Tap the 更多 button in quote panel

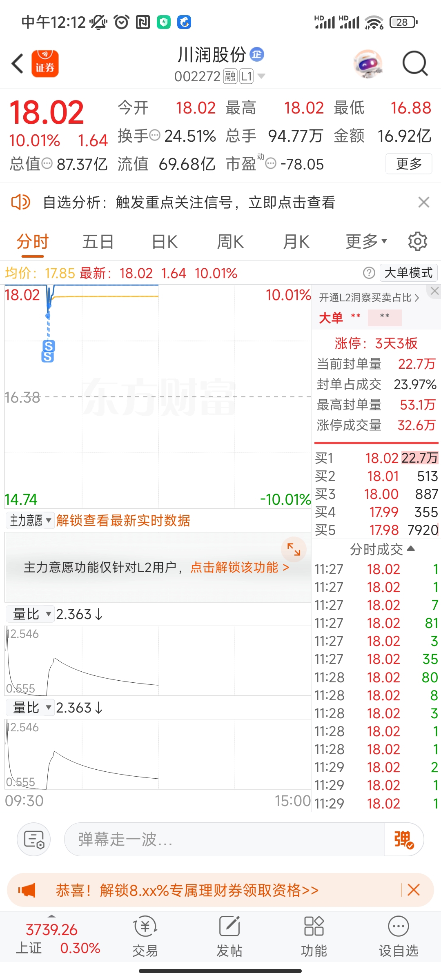[409, 164]
